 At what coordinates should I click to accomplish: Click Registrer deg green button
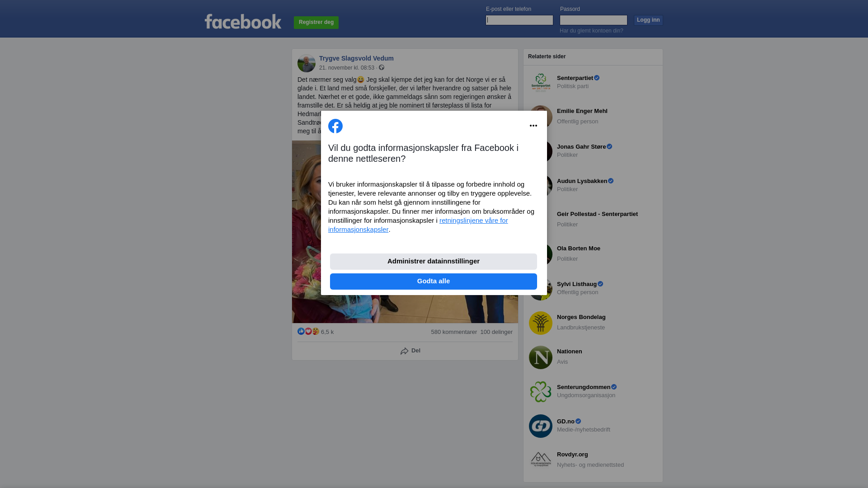pyautogui.click(x=316, y=23)
